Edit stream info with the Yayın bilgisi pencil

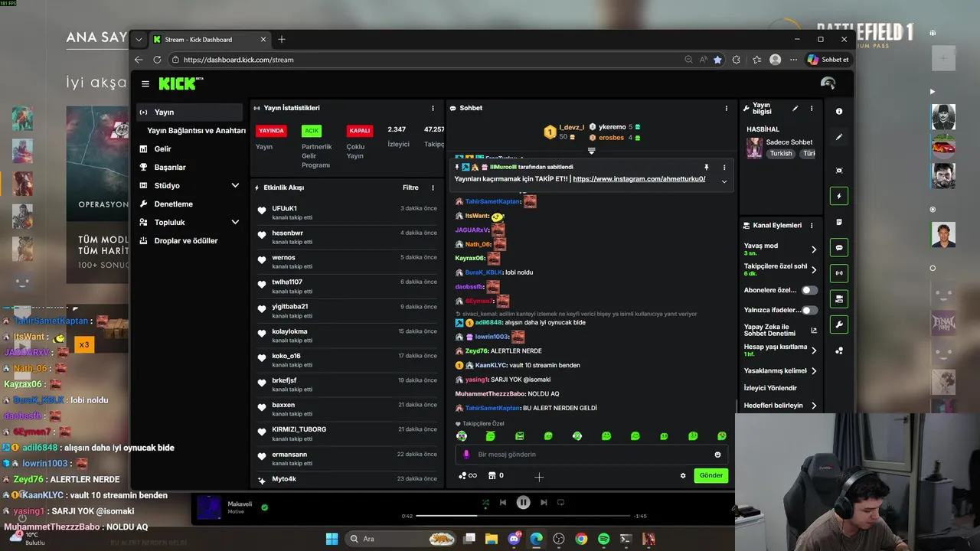click(x=795, y=109)
